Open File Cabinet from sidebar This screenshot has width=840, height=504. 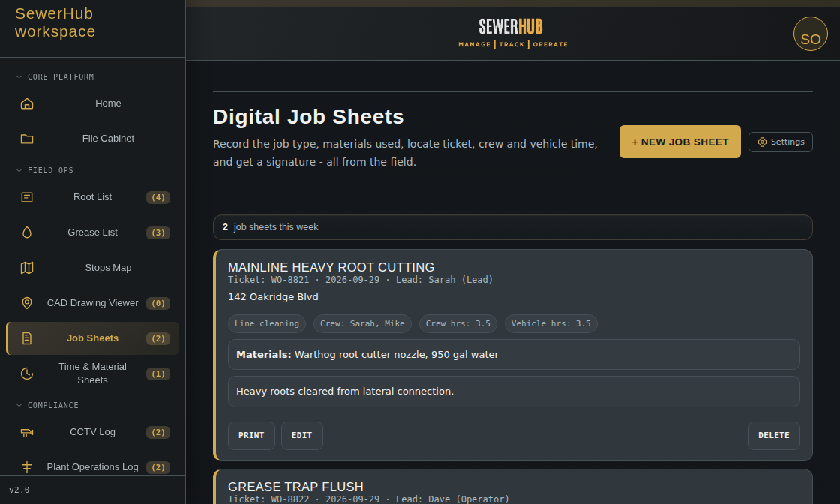point(93,139)
